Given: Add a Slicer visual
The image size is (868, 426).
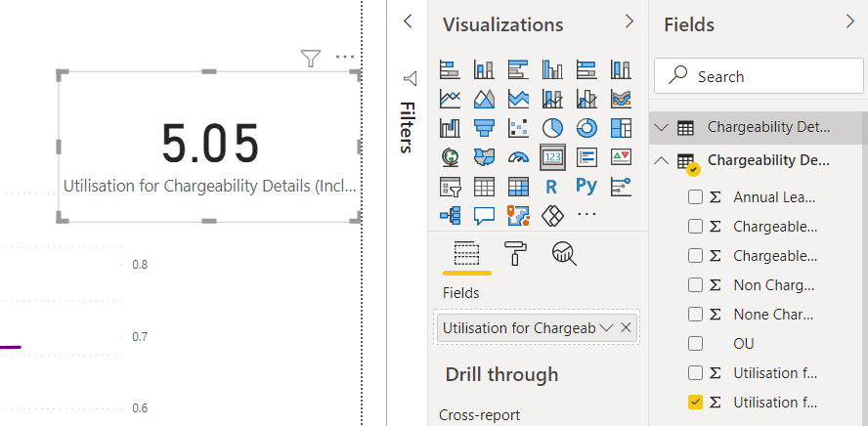Looking at the screenshot, I should click(450, 187).
